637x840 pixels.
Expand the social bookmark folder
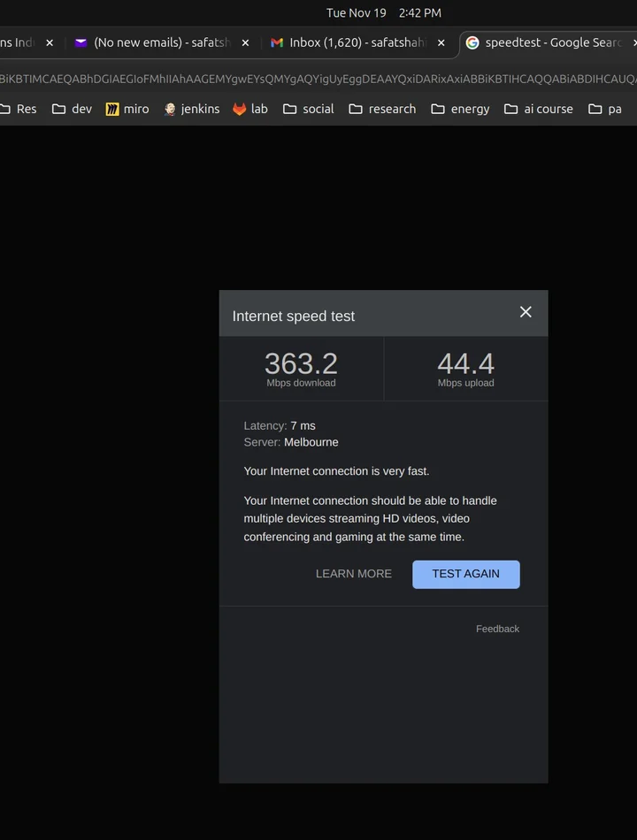(308, 109)
